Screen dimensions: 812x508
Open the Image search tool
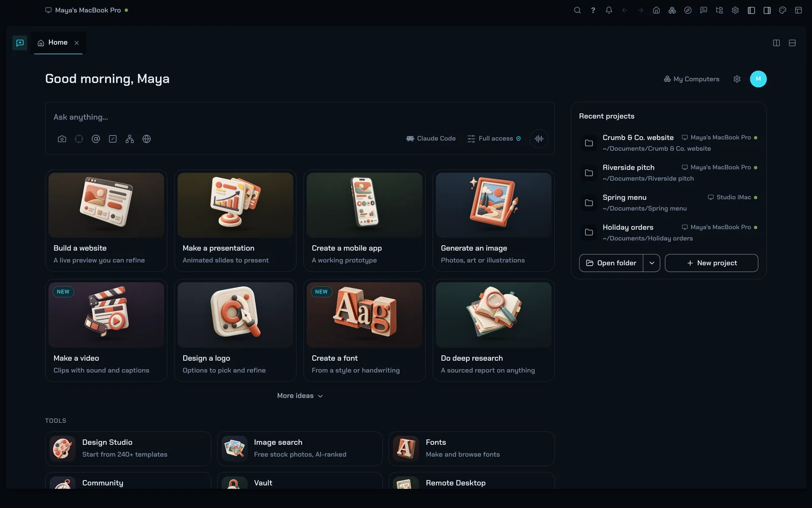[x=300, y=449]
